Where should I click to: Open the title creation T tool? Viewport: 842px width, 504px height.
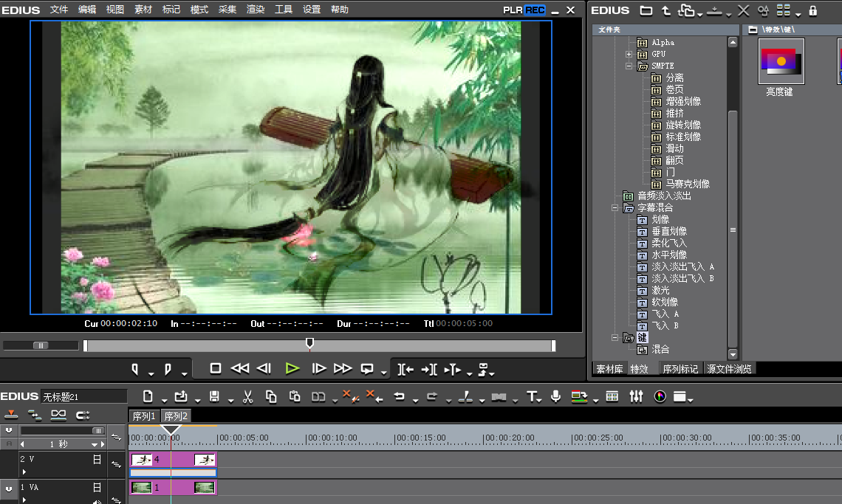[533, 397]
